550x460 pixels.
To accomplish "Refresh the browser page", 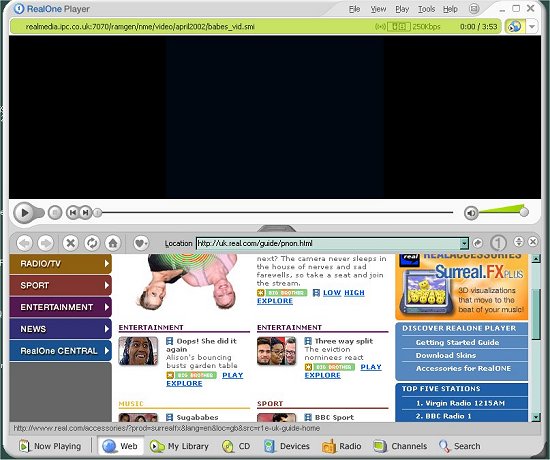I will 92,243.
